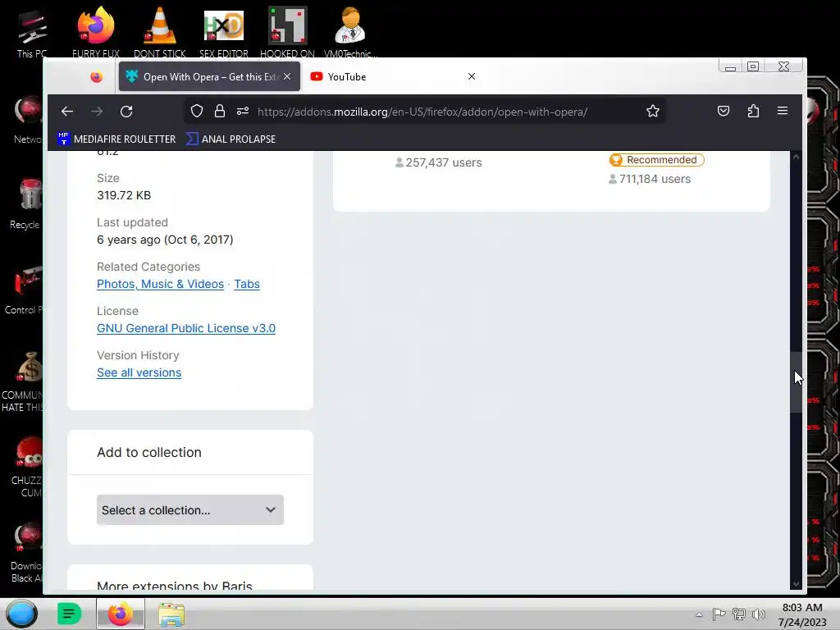Open CHUZZ desktop icon
This screenshot has width=840, height=630.
pos(28,466)
